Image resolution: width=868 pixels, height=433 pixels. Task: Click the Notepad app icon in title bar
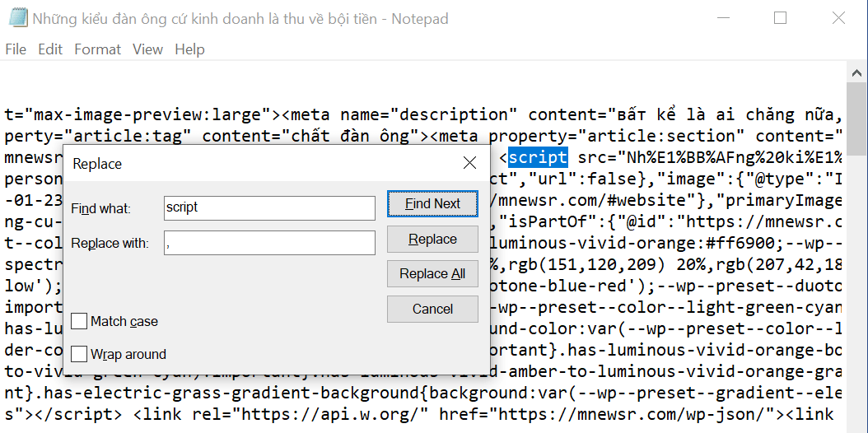point(18,18)
